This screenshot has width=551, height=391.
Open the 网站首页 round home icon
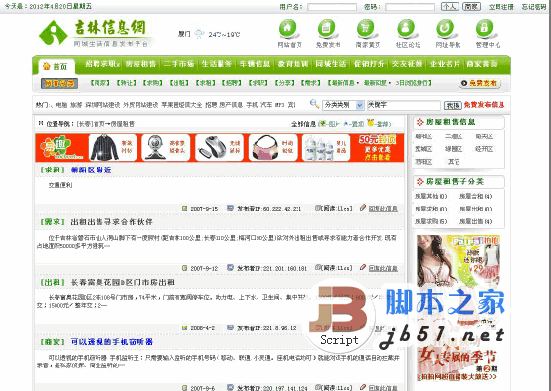288,29
